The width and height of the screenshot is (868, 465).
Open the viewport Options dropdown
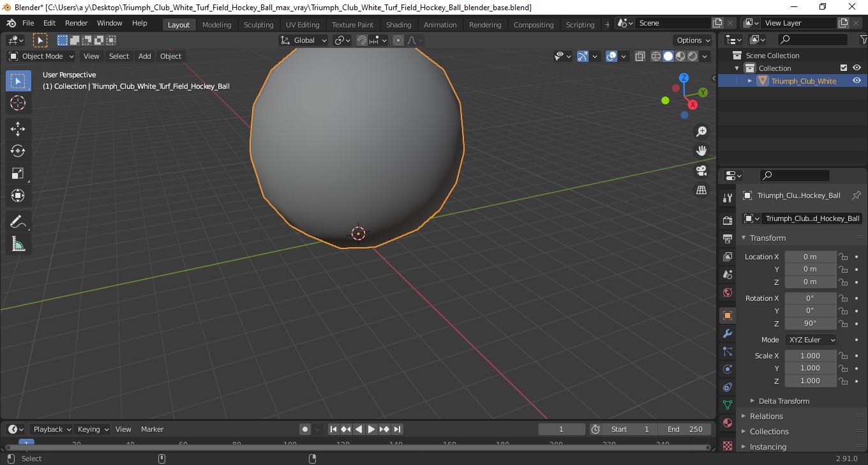click(694, 40)
